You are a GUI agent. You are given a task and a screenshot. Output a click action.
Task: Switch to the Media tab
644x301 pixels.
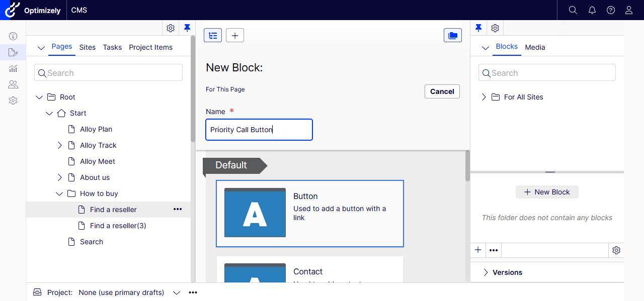point(535,47)
